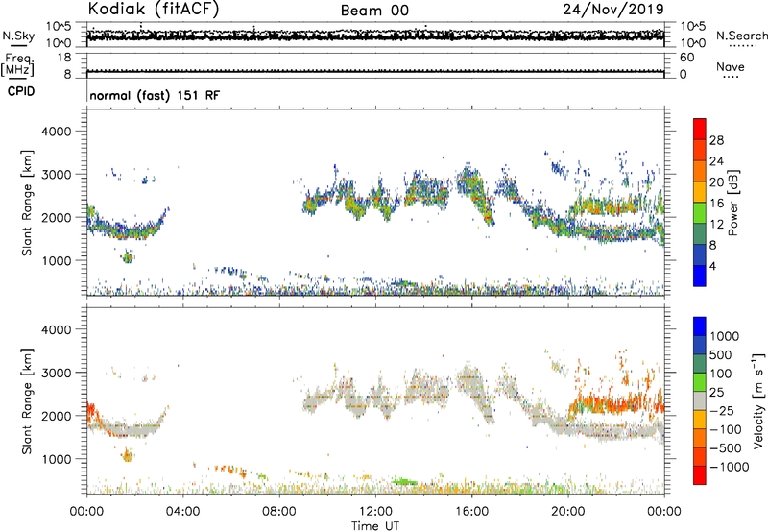This screenshot has height=532, width=768.
Task: Click the '4000' tick on velocity panel axis
Action: [56, 329]
